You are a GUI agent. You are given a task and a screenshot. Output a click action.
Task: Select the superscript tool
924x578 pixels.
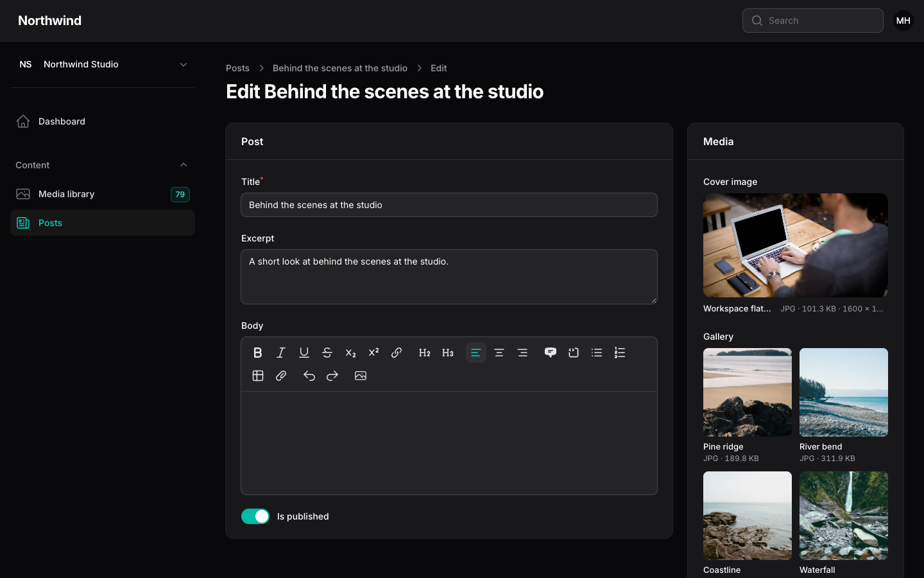coord(373,353)
